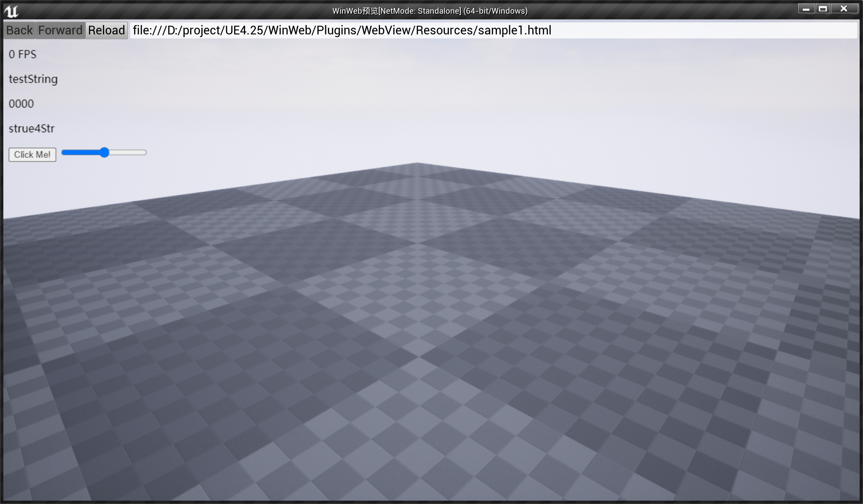Click the testString text

point(33,79)
